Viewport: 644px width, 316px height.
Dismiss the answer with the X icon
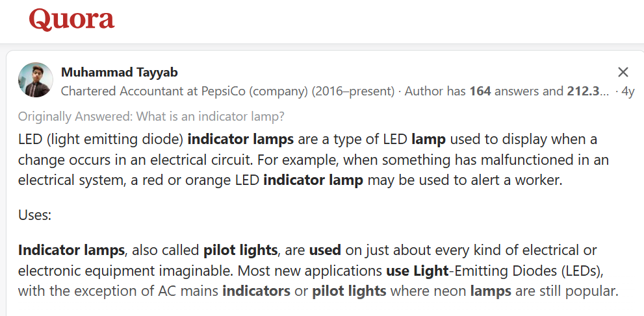(x=623, y=72)
